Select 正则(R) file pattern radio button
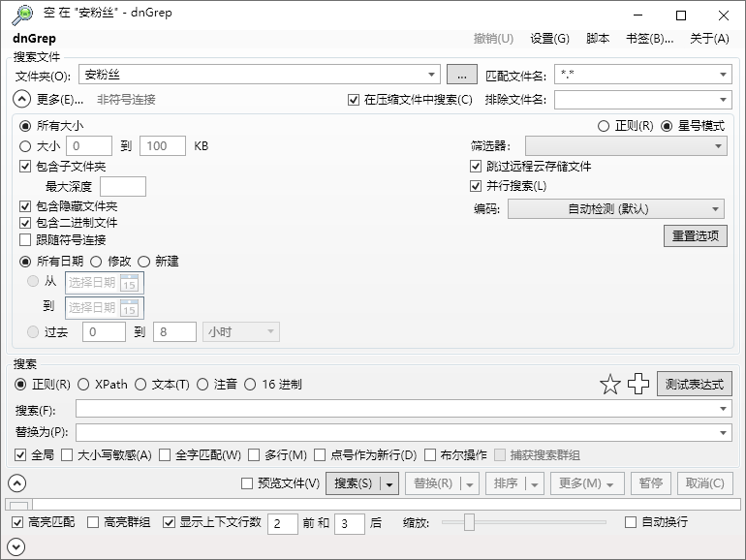 tap(604, 126)
